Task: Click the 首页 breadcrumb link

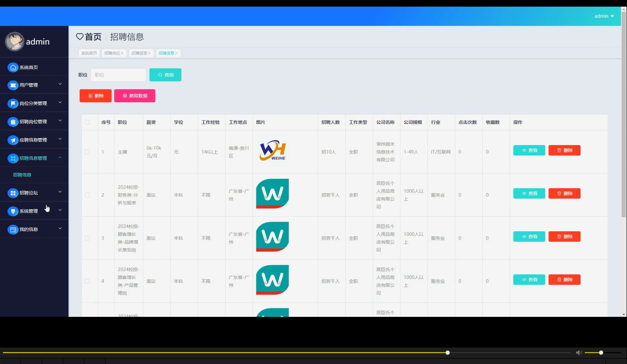Action: click(x=93, y=37)
